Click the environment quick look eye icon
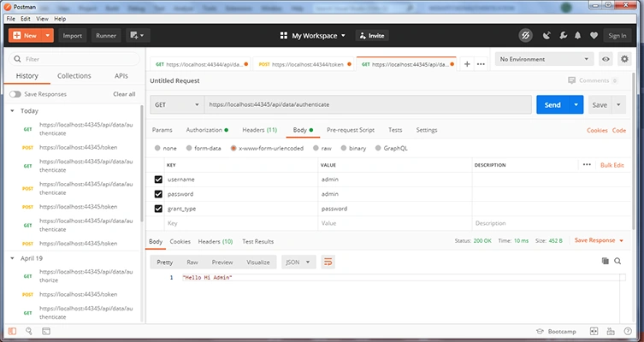This screenshot has height=342, width=644. point(606,59)
